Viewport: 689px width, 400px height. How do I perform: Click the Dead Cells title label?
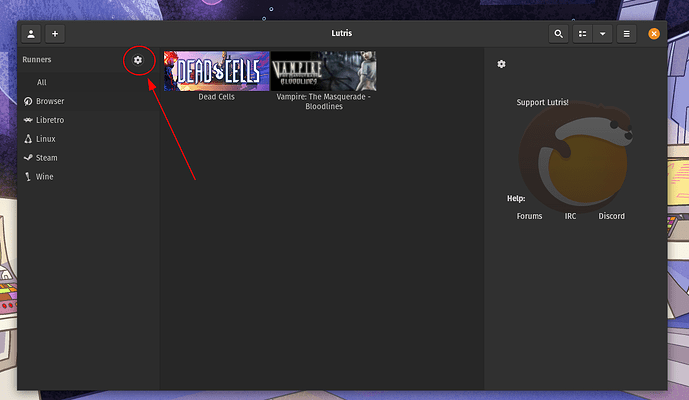coord(217,97)
